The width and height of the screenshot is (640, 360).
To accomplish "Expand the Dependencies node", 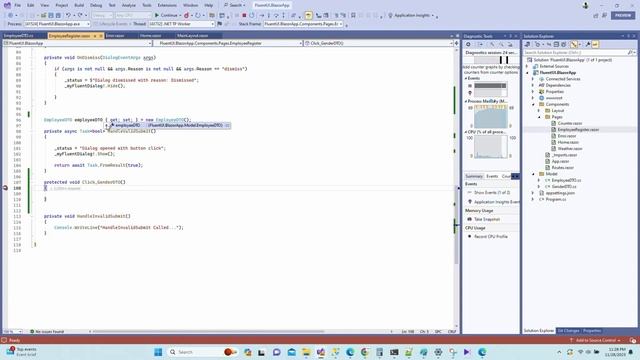I will (533, 85).
